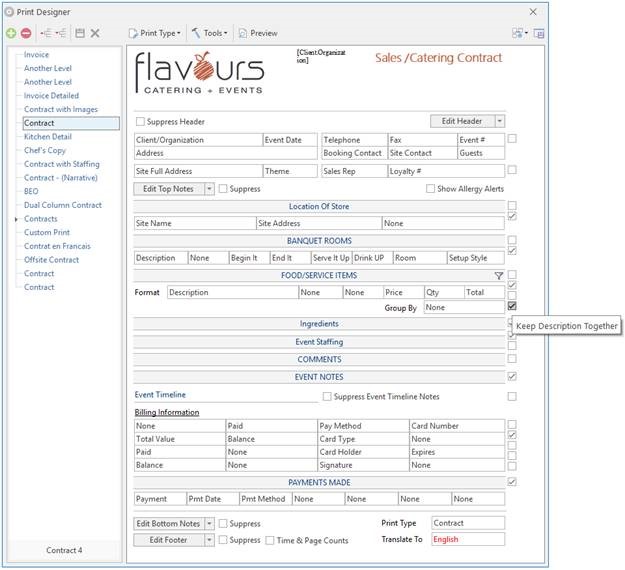The width and height of the screenshot is (625, 570).
Task: Click the Edit Top Notes button
Action: (x=169, y=189)
